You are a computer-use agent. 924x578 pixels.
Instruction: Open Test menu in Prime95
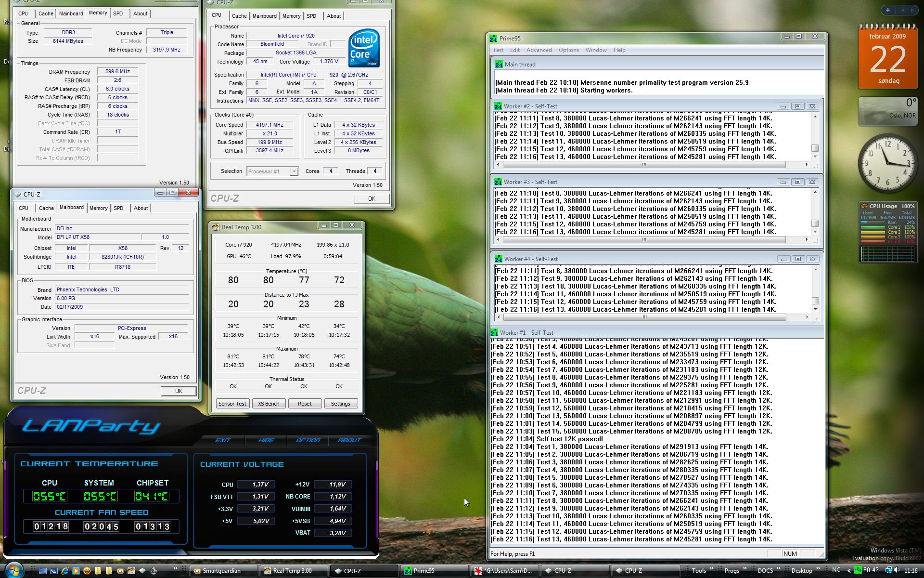498,50
